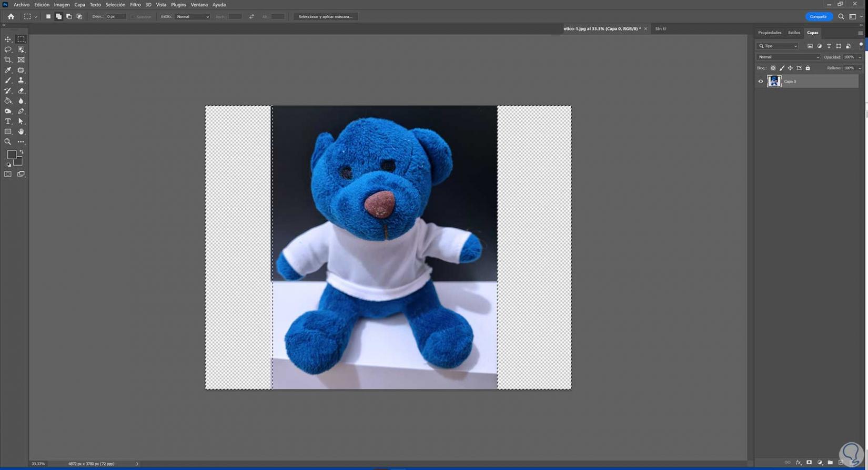Hide the Capa 0 layer
The height and width of the screenshot is (470, 868).
click(x=761, y=81)
